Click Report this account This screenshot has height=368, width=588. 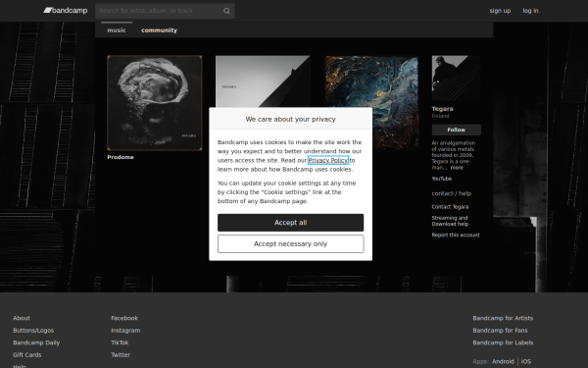click(x=456, y=236)
